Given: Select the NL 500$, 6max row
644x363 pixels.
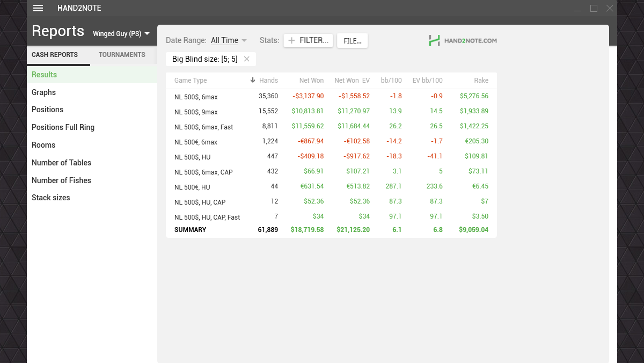Looking at the screenshot, I should click(331, 97).
